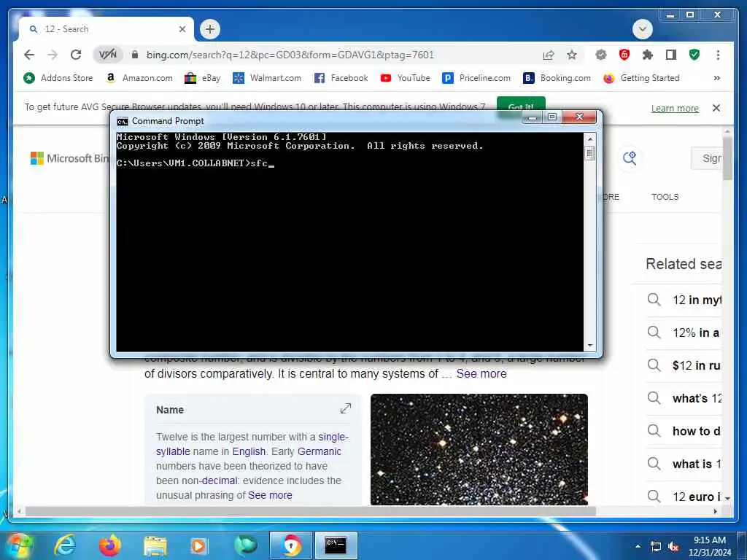Select the '12 - Search' tab

(x=107, y=29)
